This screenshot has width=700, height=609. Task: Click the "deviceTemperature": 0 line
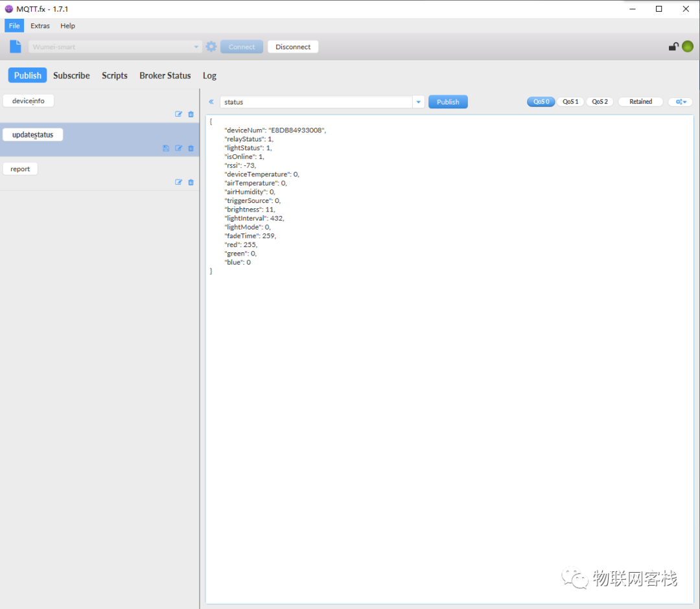262,174
